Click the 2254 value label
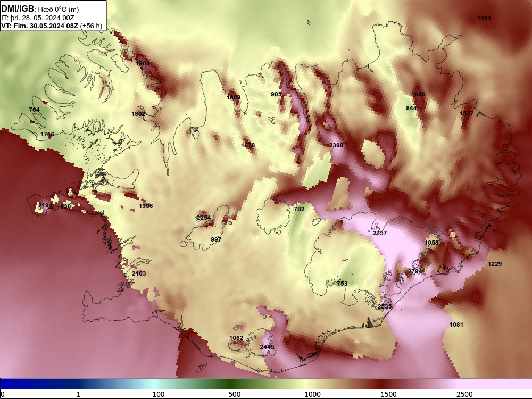 coord(204,218)
